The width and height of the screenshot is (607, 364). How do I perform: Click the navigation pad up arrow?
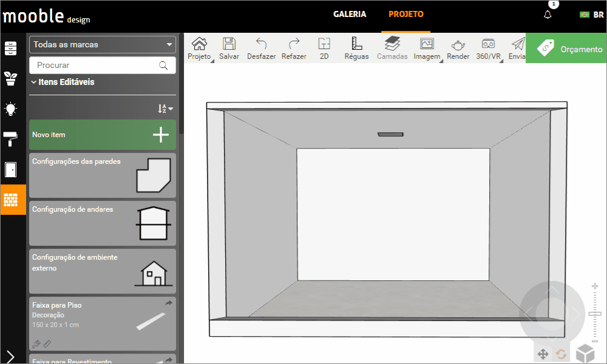pyautogui.click(x=552, y=290)
